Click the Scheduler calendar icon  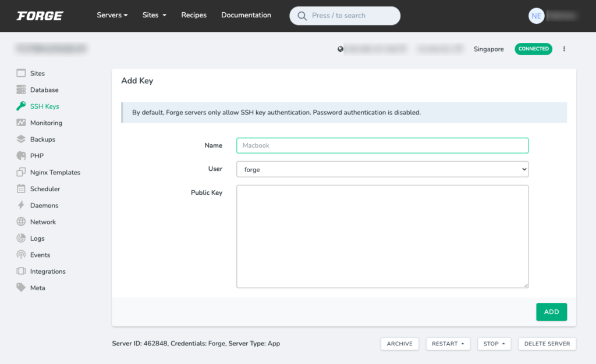pos(21,188)
